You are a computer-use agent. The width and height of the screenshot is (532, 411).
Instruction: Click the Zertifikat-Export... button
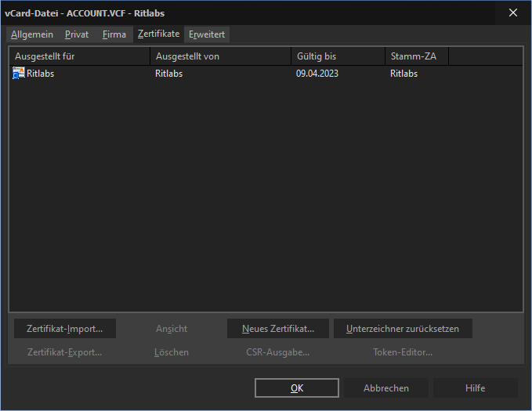pyautogui.click(x=65, y=352)
